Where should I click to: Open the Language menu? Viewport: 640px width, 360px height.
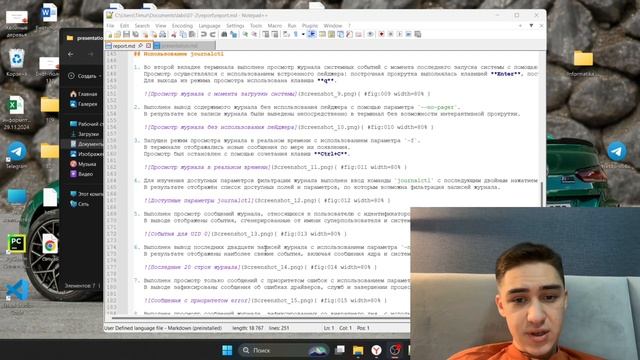(209, 26)
